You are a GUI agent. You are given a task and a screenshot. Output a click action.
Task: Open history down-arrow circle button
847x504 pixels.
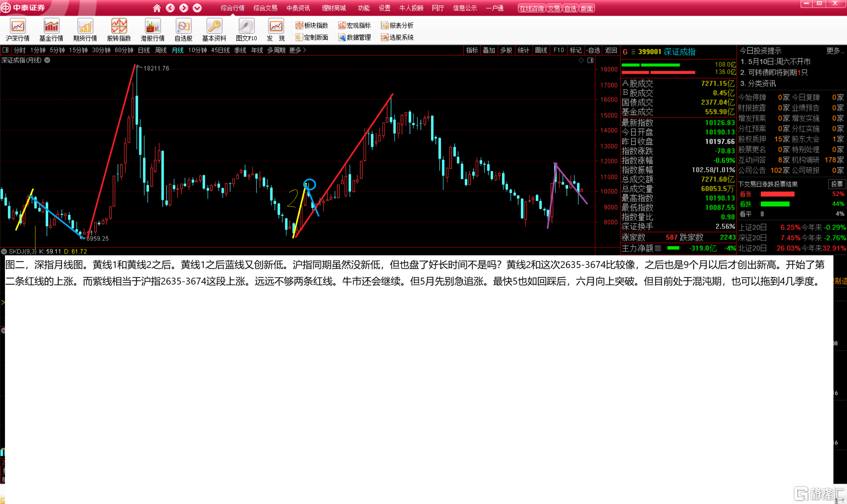click(197, 8)
